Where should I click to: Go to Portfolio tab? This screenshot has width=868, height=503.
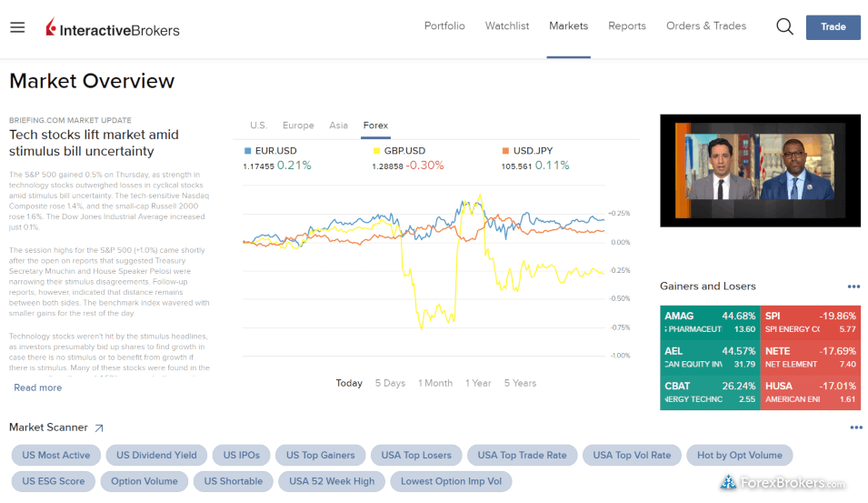click(x=444, y=26)
